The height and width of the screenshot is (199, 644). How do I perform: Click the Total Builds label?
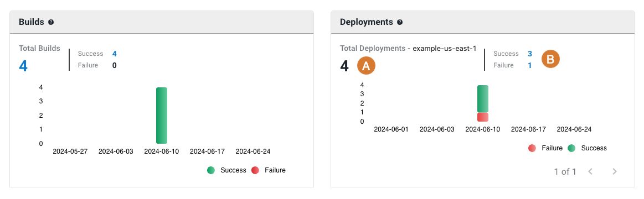point(39,49)
